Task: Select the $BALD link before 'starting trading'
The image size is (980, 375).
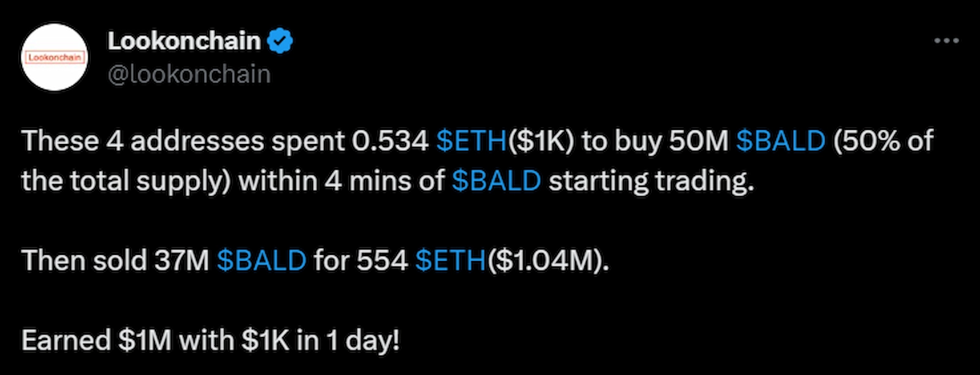Action: tap(496, 180)
